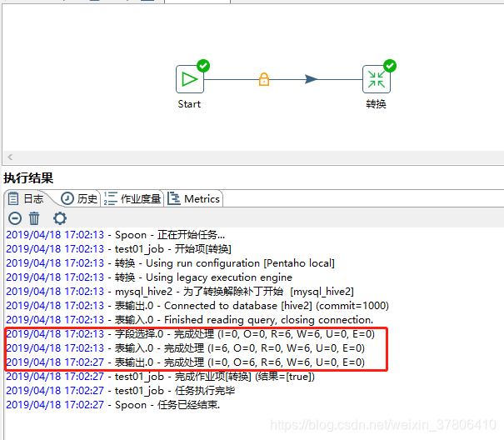Viewport: 504px width, 440px height.
Task: Select log line 'Using run configuration [Pentaho local]'
Action: [x=170, y=263]
